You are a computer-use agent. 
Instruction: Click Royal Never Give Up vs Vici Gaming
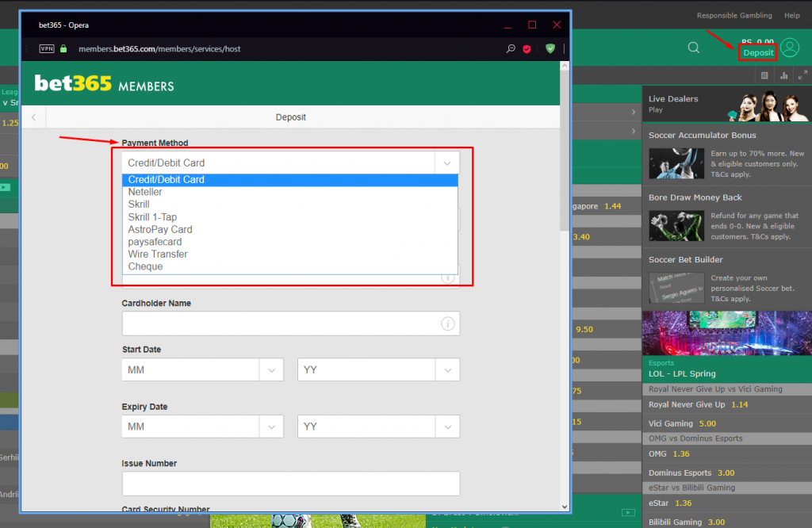tap(727, 389)
